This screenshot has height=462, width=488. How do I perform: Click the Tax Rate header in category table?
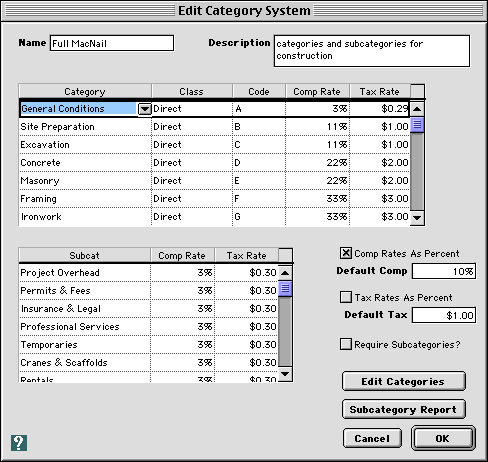tap(380, 91)
